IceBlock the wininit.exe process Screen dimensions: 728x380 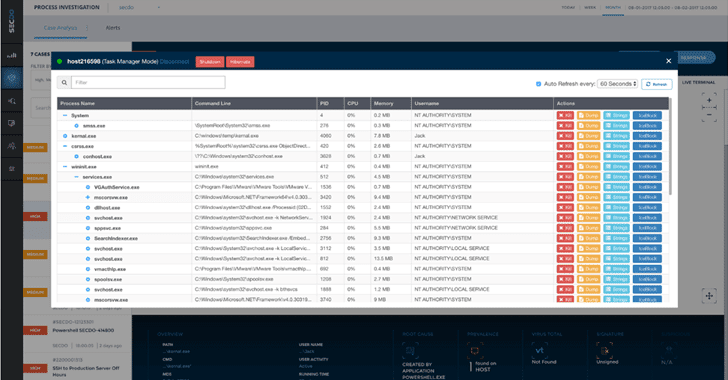point(647,167)
